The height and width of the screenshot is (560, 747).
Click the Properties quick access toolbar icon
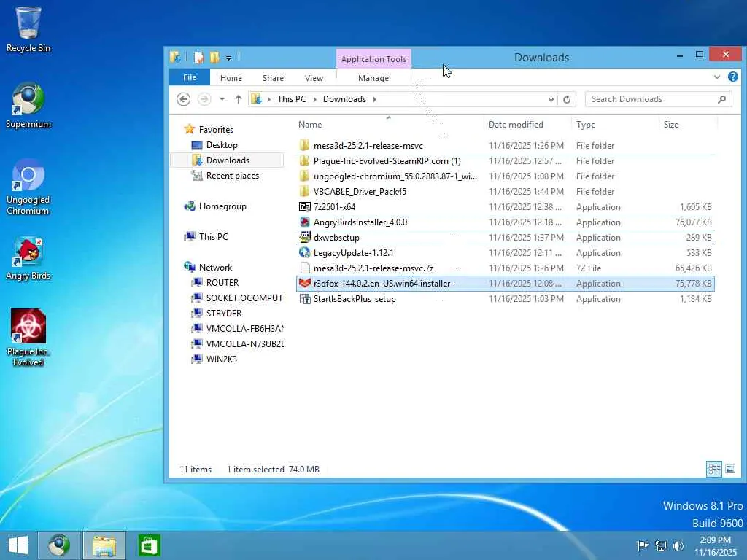(x=198, y=58)
